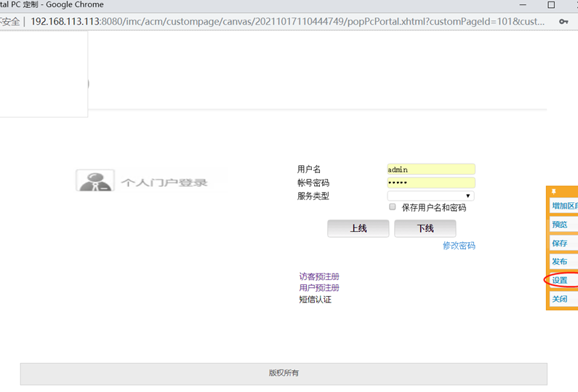Screen dimensions: 578x392
Task: Choose 预览 from the side panel
Action: (x=560, y=225)
